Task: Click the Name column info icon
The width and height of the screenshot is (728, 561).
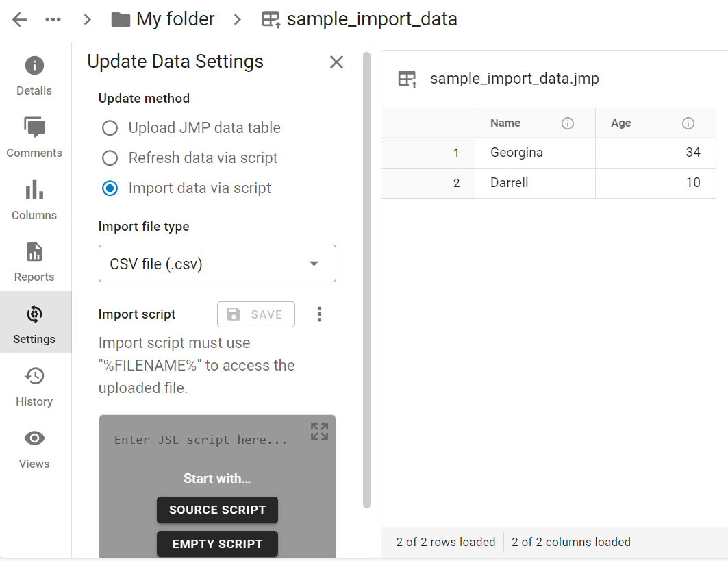Action: click(567, 123)
